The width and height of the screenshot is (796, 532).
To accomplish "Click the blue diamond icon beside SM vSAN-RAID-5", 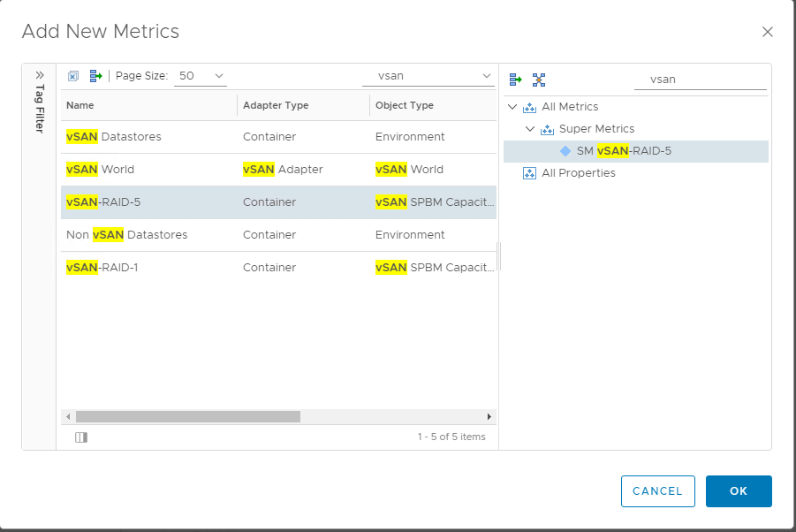I will point(565,151).
